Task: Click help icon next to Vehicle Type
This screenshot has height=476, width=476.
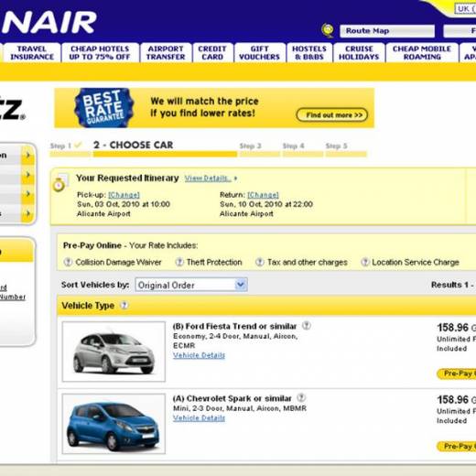Action: pyautogui.click(x=124, y=305)
